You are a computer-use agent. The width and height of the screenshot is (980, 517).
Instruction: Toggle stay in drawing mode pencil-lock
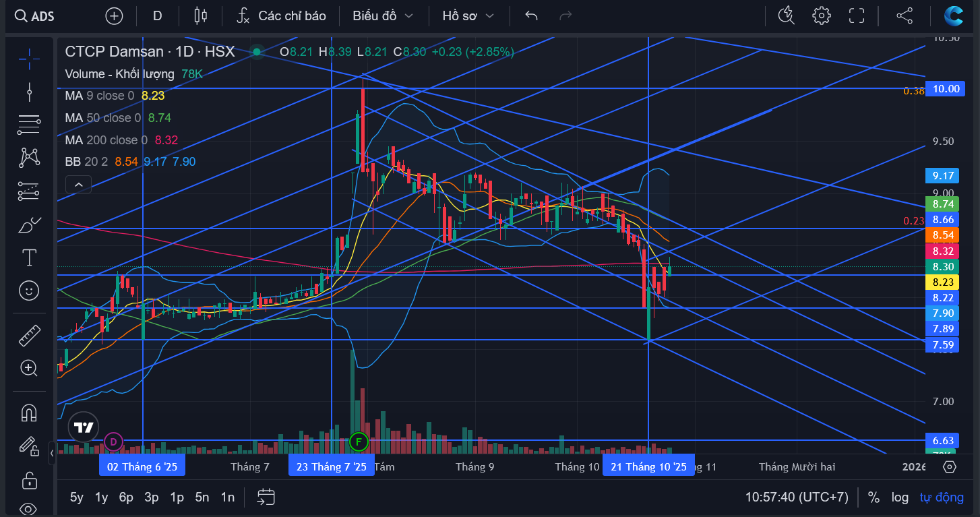pyautogui.click(x=29, y=446)
